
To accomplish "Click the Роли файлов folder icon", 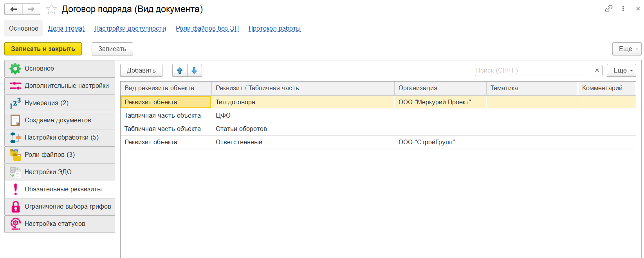I will click(15, 155).
